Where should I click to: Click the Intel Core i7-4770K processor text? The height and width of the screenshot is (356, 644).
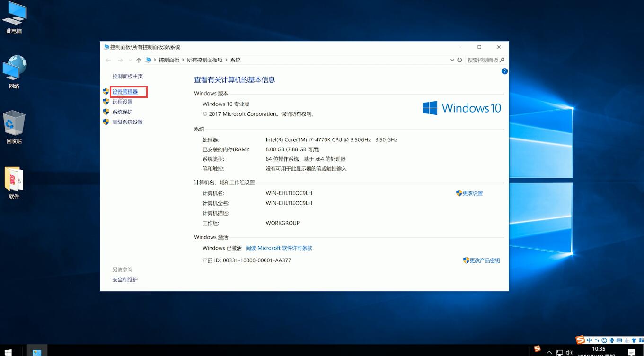pos(331,140)
